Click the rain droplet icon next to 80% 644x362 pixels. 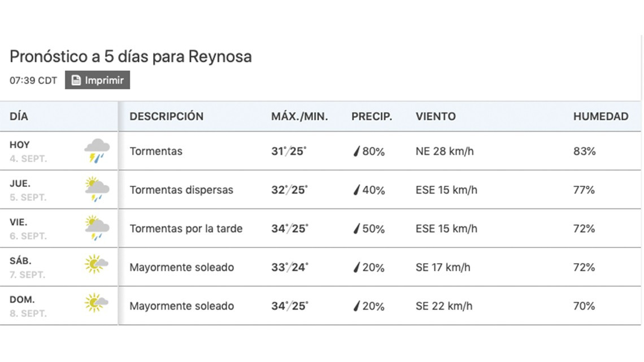pos(357,151)
